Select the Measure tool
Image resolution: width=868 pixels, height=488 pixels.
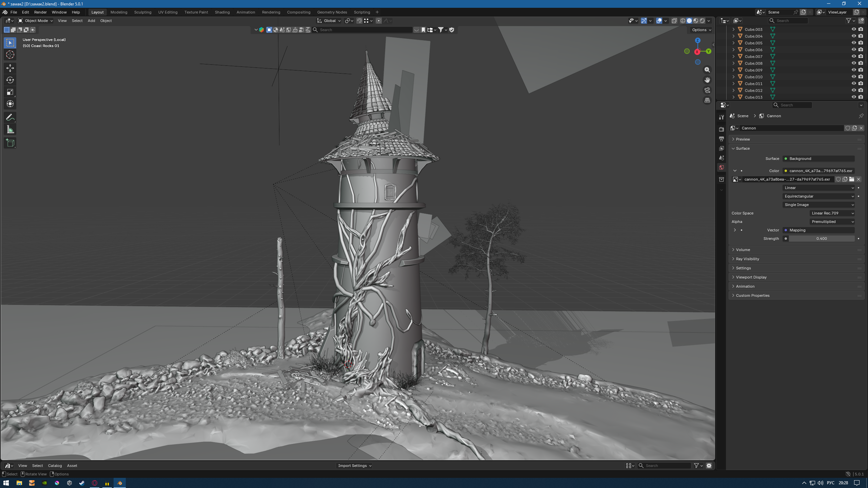[10, 129]
